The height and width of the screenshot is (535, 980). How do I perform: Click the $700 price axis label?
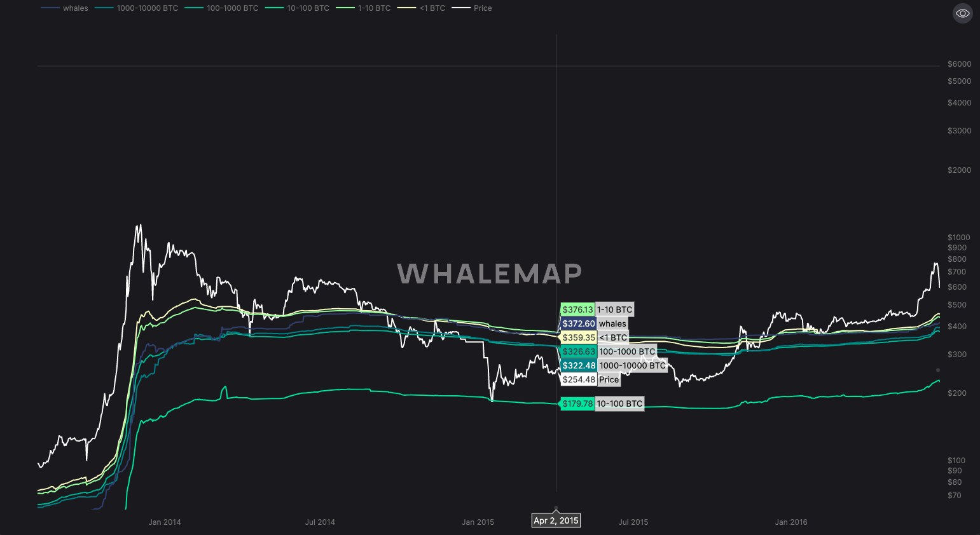[x=957, y=272]
